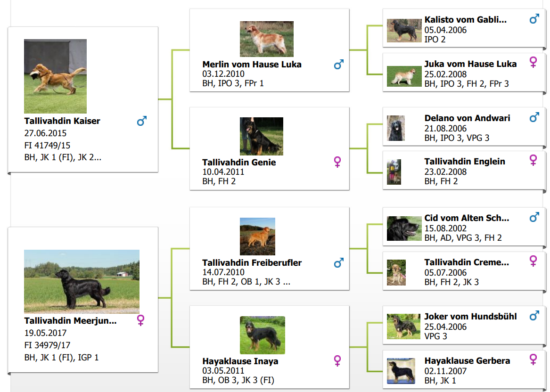Open Tallivahdin Genie name link
The image size is (550, 392).
[239, 163]
